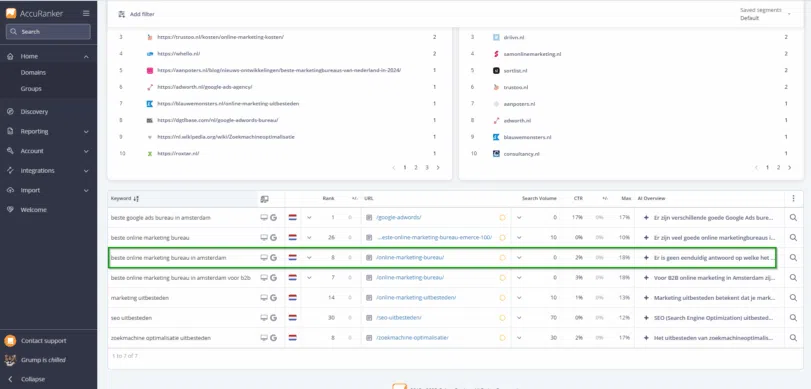
Task: Open the AI Overview for marketing uitbesteden
Action: pos(714,298)
